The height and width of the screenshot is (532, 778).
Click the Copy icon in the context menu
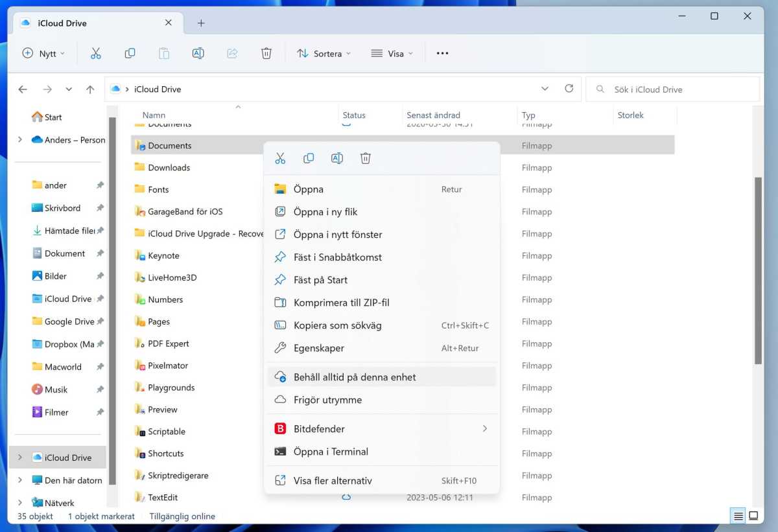[309, 158]
